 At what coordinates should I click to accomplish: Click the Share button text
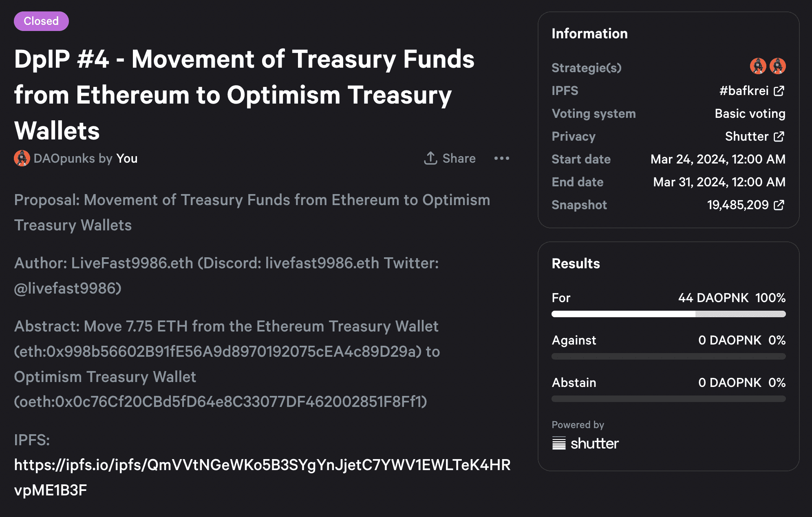point(459,158)
